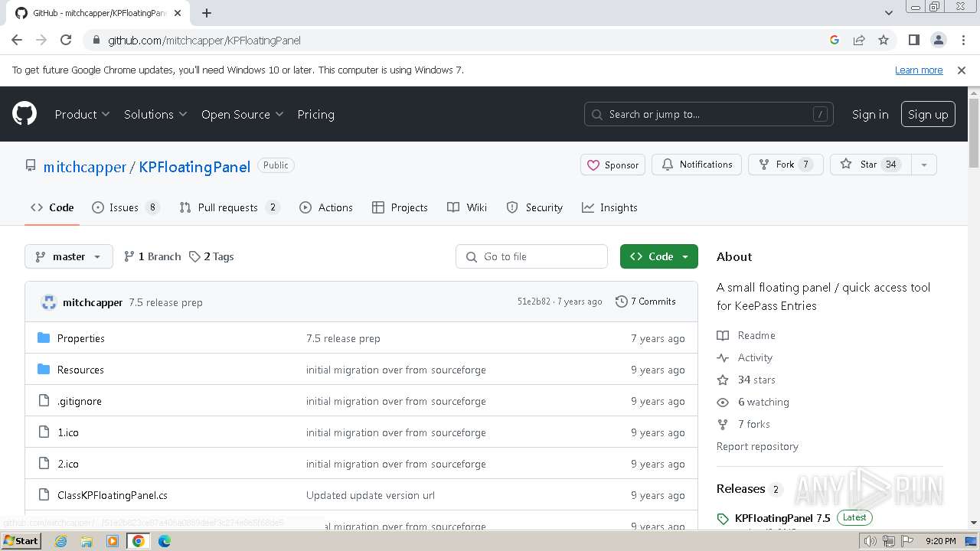Switch to the Projects tab

click(x=400, y=207)
